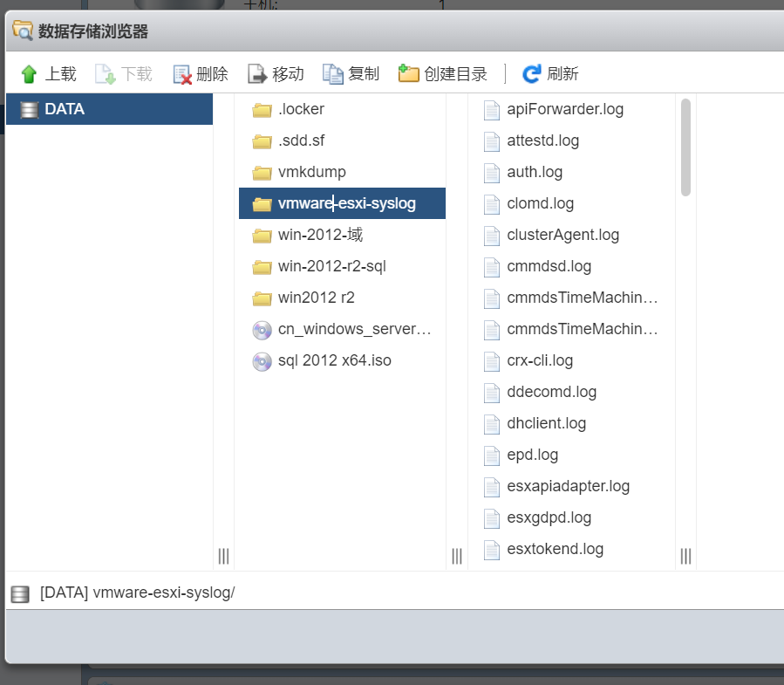
Task: Click the 复制 copy button
Action: tap(351, 74)
